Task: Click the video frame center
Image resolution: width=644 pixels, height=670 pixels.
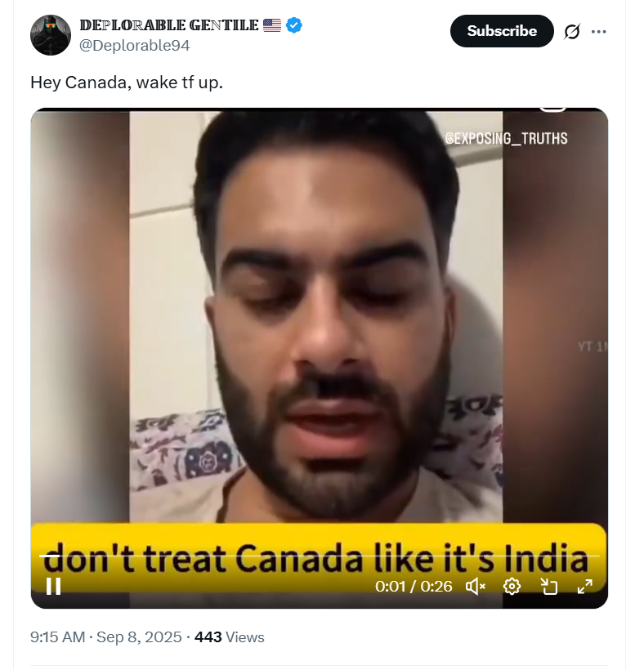Action: [x=320, y=358]
